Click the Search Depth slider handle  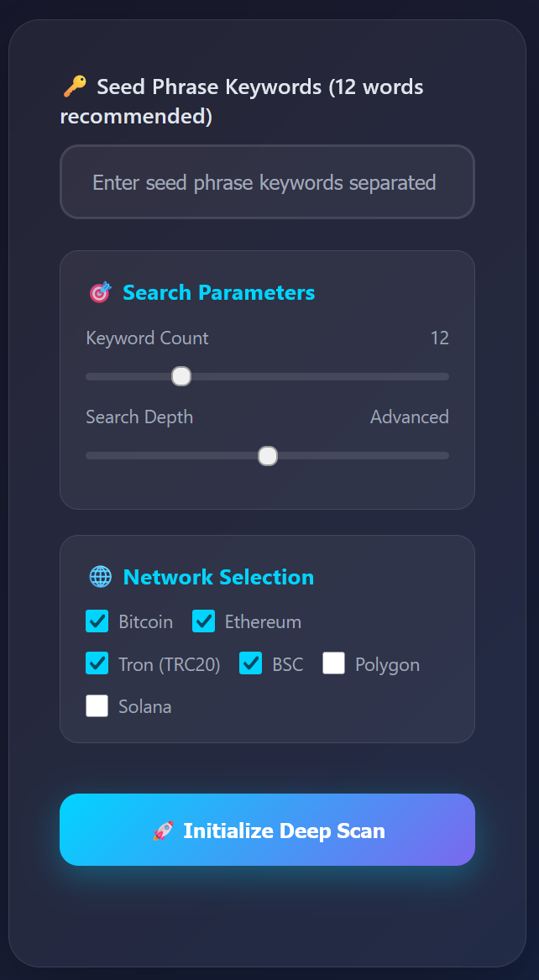tap(268, 455)
